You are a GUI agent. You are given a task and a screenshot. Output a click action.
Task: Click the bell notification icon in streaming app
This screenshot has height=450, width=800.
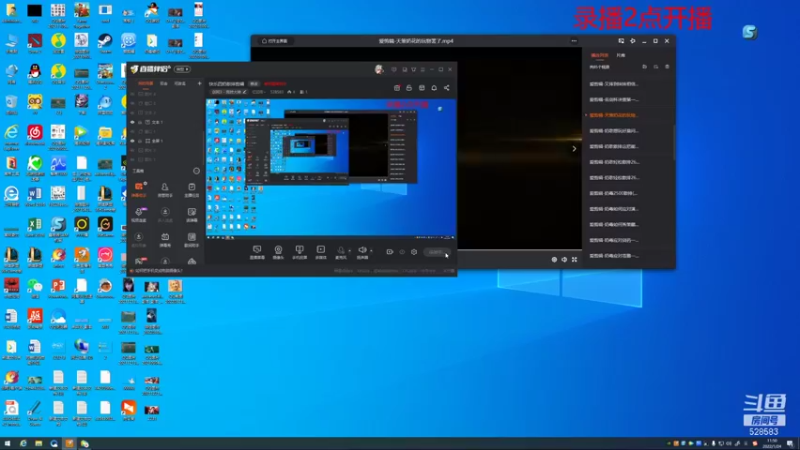(x=434, y=88)
